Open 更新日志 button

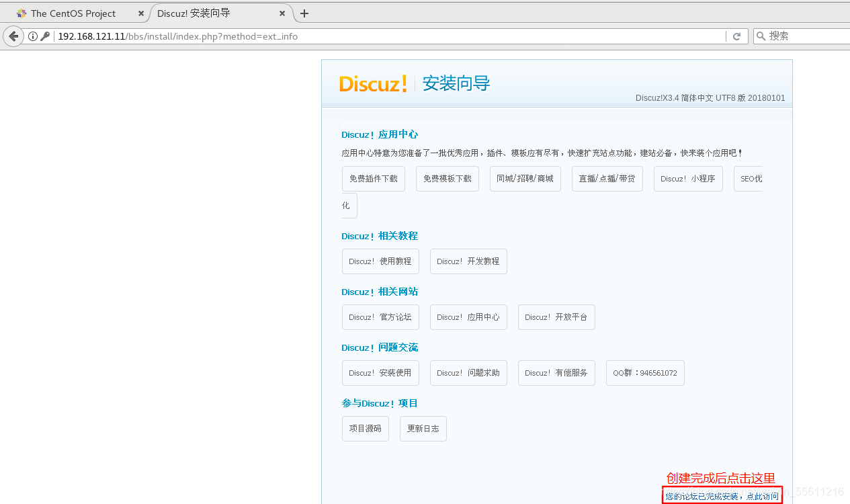[423, 429]
